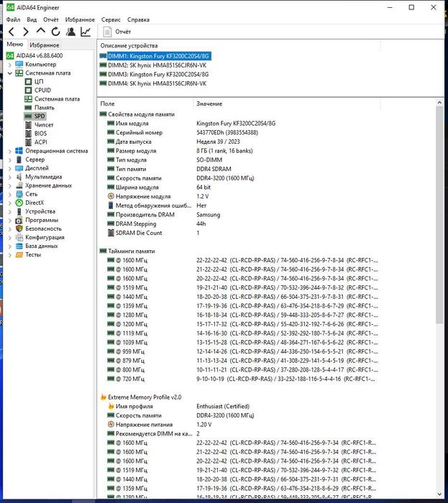Click the Сеть network icon
Viewport: 448px width, 503px height.
click(19, 194)
